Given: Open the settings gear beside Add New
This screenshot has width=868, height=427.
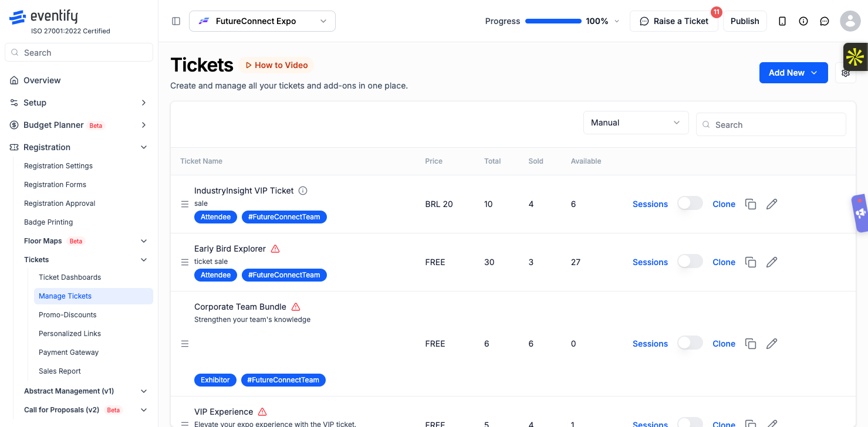Looking at the screenshot, I should click(846, 73).
